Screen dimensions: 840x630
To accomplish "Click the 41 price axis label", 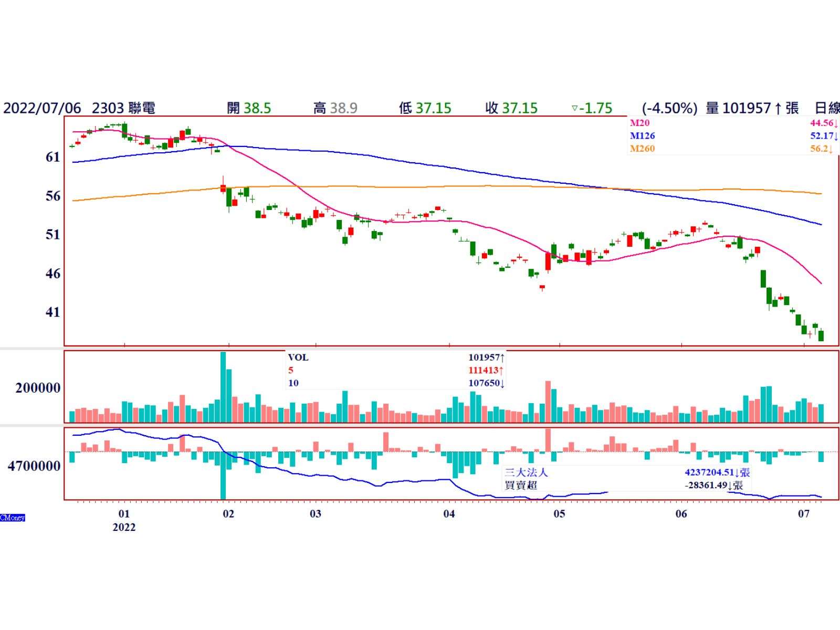I will [53, 312].
